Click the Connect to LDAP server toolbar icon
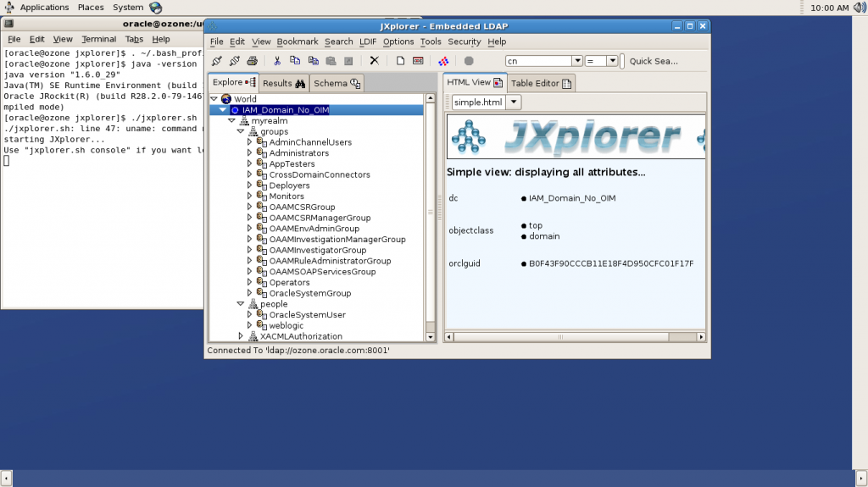Image resolution: width=868 pixels, height=487 pixels. 216,61
